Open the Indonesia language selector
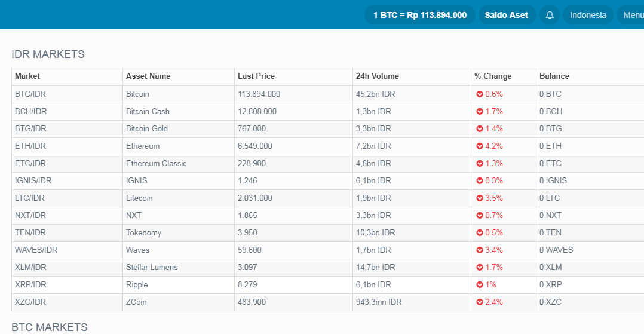Viewport: 644px width, 334px height. [588, 15]
